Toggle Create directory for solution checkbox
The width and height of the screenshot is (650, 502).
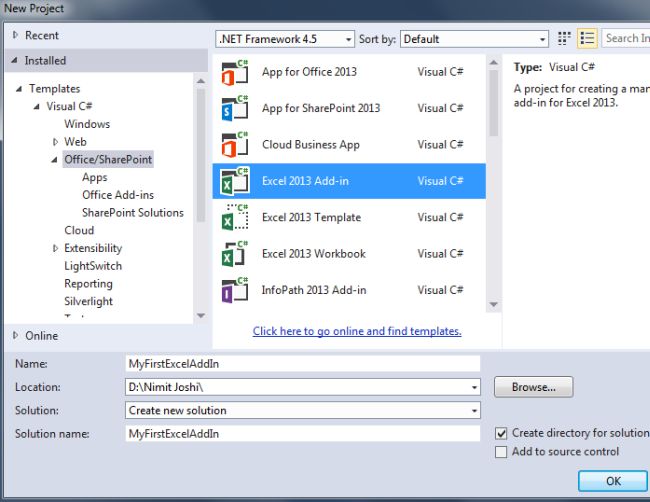click(x=501, y=434)
